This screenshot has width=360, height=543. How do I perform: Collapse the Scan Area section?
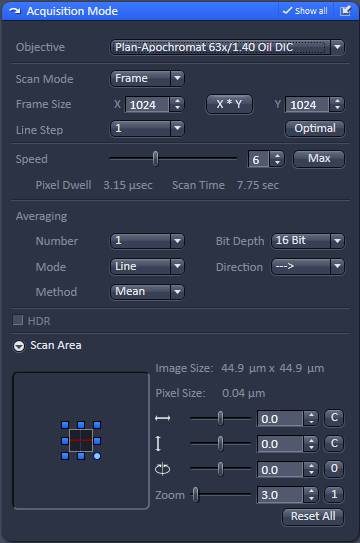pos(19,346)
